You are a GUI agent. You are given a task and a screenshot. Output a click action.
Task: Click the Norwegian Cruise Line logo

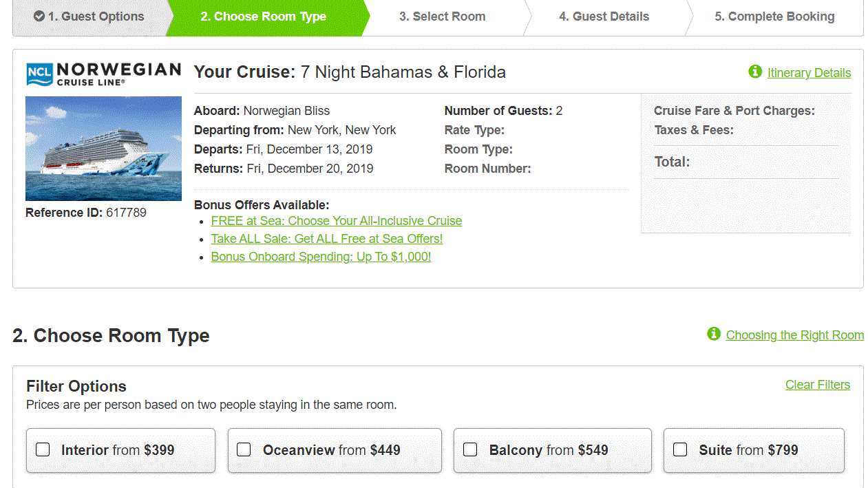coord(103,74)
